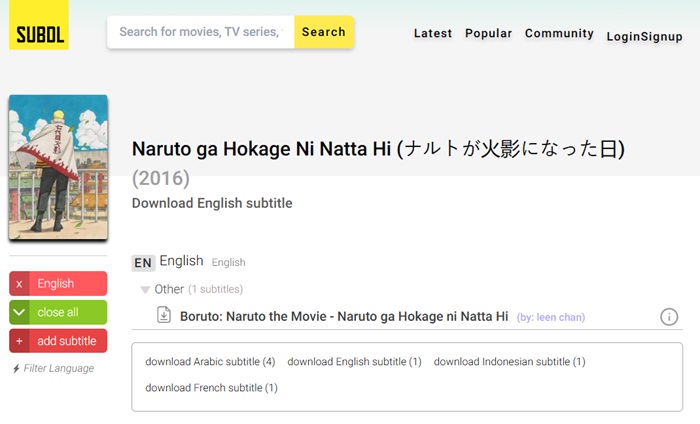This screenshot has width=700, height=424.
Task: Open the Community menu item
Action: pyautogui.click(x=559, y=33)
